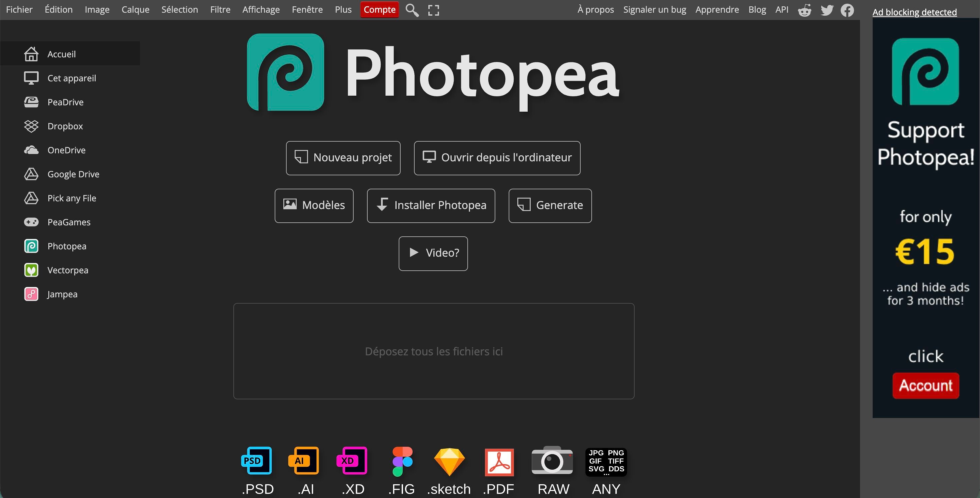The image size is (980, 498).
Task: Open Photopea's Twitter page icon
Action: pos(826,10)
